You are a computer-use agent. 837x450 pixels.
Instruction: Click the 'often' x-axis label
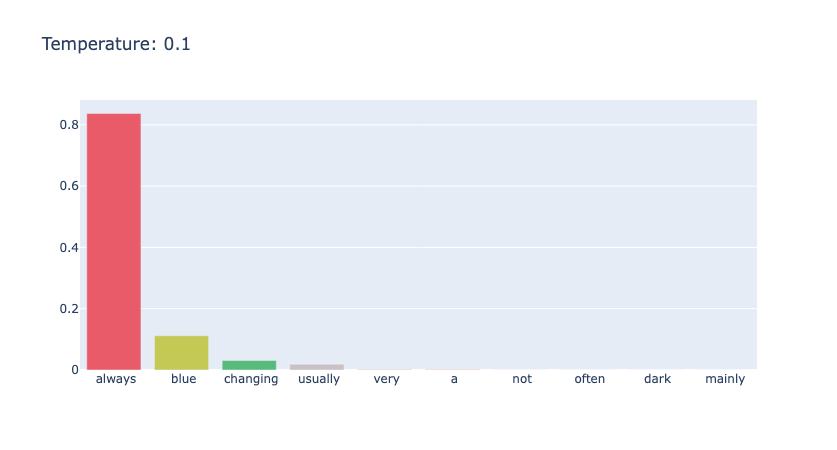pos(590,379)
